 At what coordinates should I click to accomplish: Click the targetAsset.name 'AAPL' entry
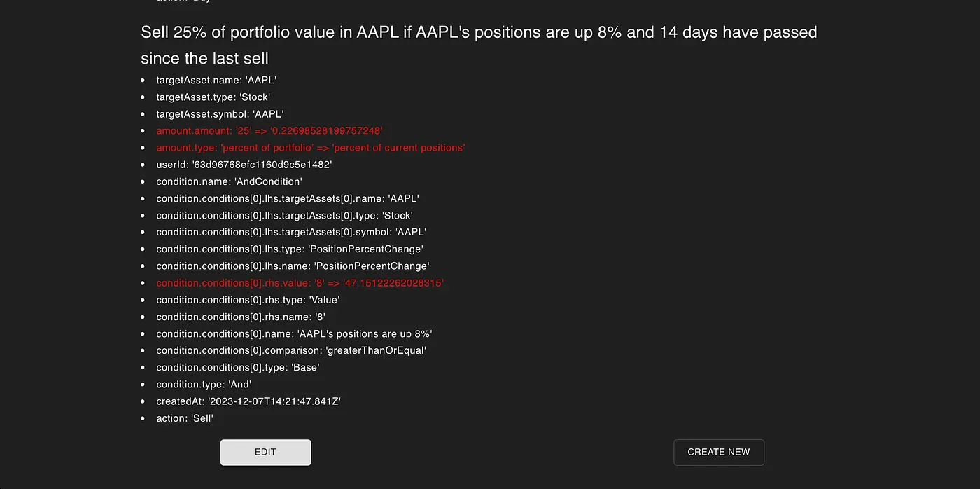click(x=216, y=81)
